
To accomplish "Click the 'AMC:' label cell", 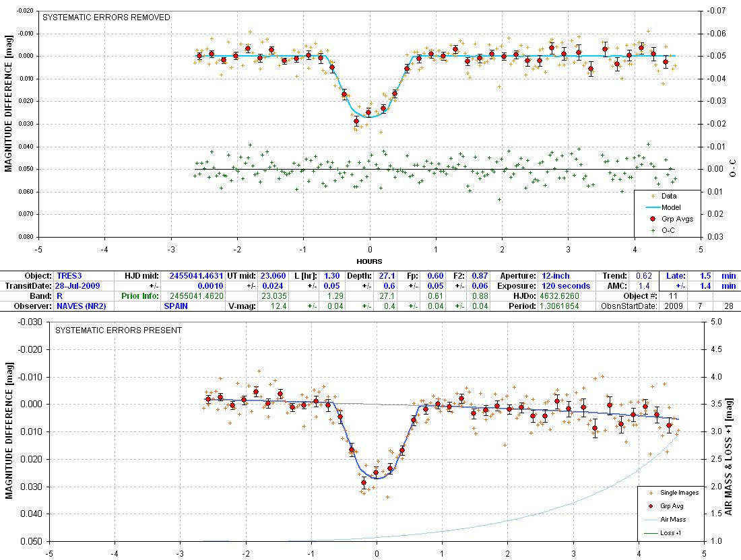I will (x=617, y=285).
